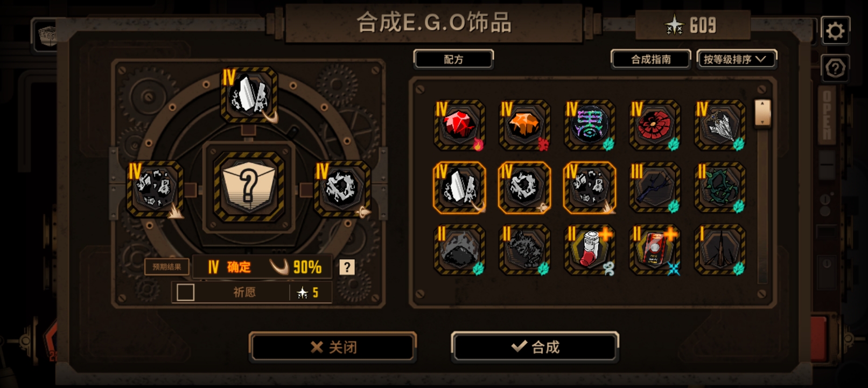Image resolution: width=868 pixels, height=388 pixels.
Task: Click the 关闭 close button
Action: 333,347
